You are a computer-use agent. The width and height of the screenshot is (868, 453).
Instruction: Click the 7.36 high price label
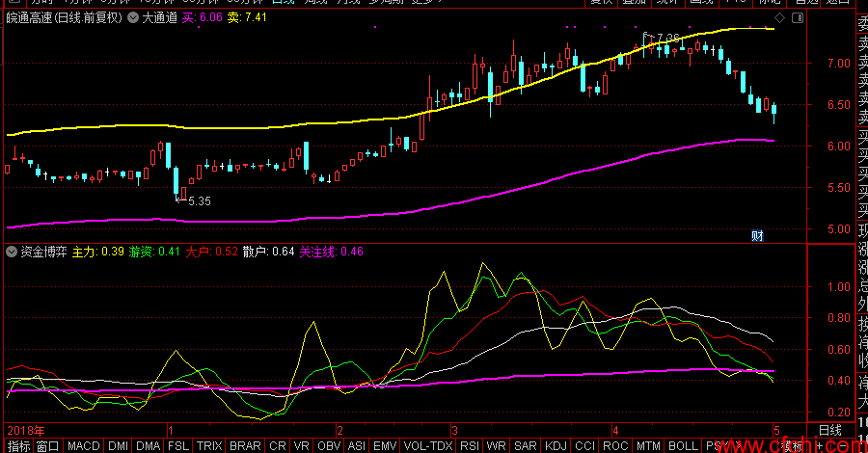(668, 39)
